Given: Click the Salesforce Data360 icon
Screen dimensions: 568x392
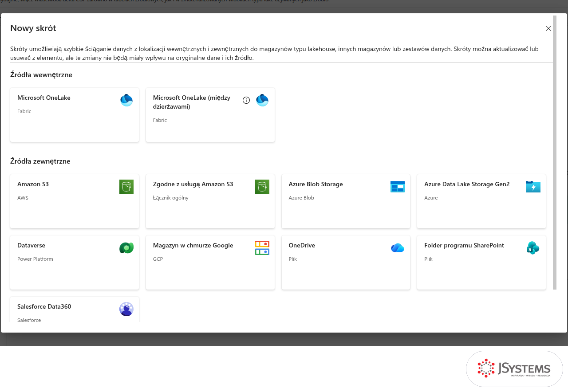Looking at the screenshot, I should [126, 309].
